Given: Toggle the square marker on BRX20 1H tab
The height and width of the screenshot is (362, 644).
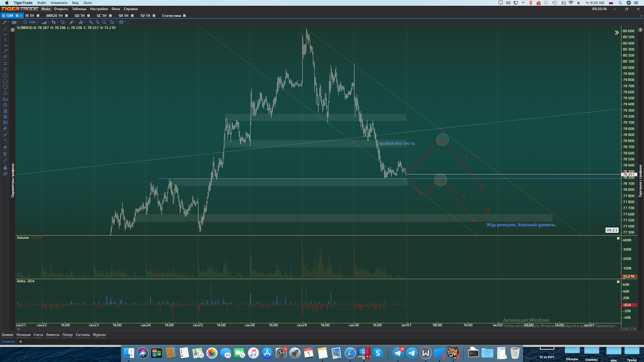Looking at the screenshot, I should (66, 16).
